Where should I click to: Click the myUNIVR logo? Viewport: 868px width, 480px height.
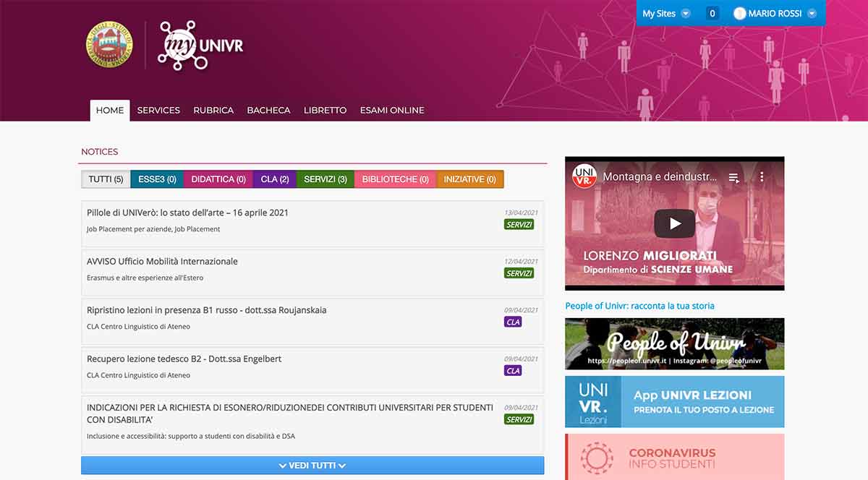[x=200, y=45]
